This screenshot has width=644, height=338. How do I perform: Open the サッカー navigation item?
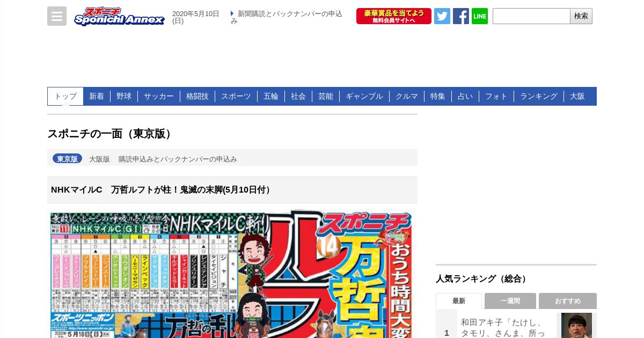click(x=159, y=96)
